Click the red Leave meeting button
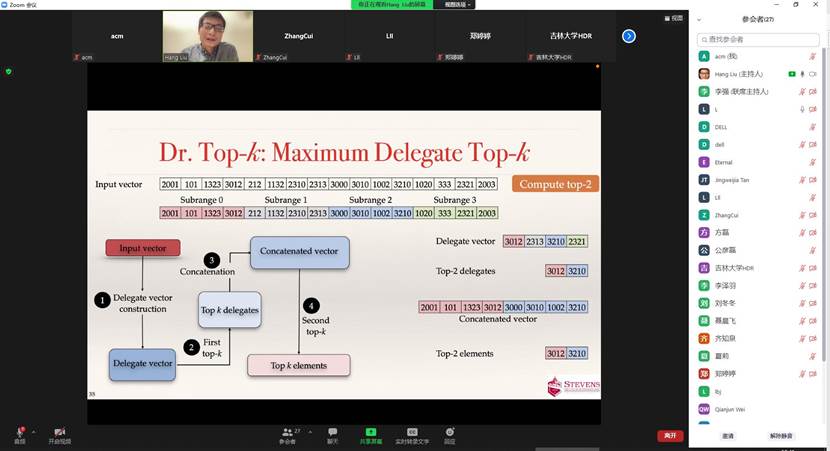Image resolution: width=830 pixels, height=451 pixels. click(669, 436)
